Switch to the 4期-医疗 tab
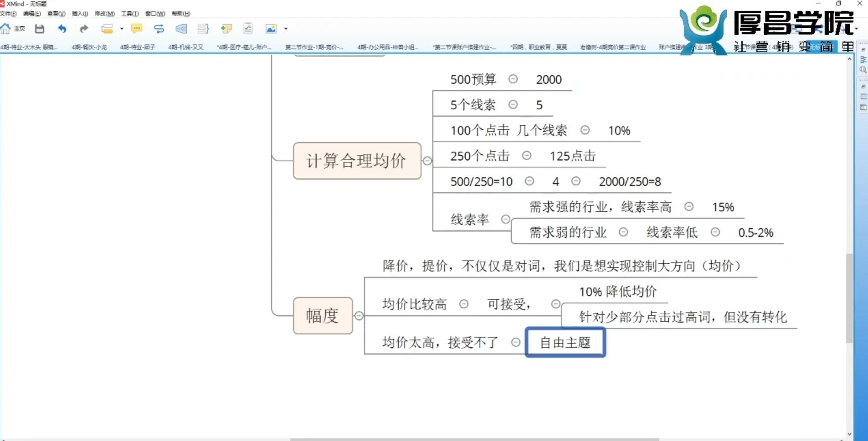The width and height of the screenshot is (868, 441). coord(244,47)
